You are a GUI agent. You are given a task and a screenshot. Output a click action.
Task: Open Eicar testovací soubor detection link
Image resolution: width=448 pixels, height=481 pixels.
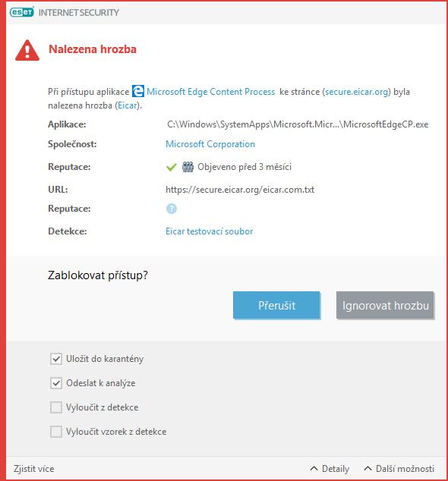[x=210, y=231]
